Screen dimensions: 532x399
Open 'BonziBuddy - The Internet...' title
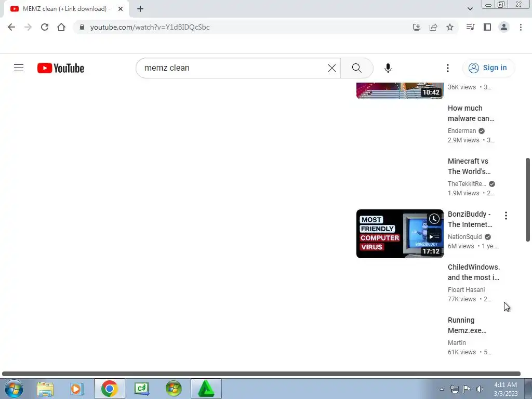pyautogui.click(x=470, y=219)
